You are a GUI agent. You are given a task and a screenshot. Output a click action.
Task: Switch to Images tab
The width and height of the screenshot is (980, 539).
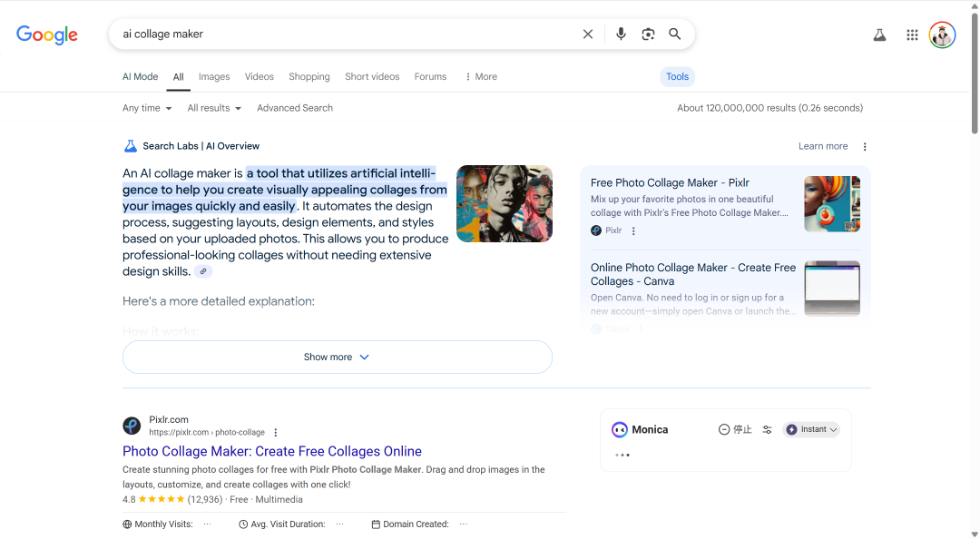pos(214,77)
